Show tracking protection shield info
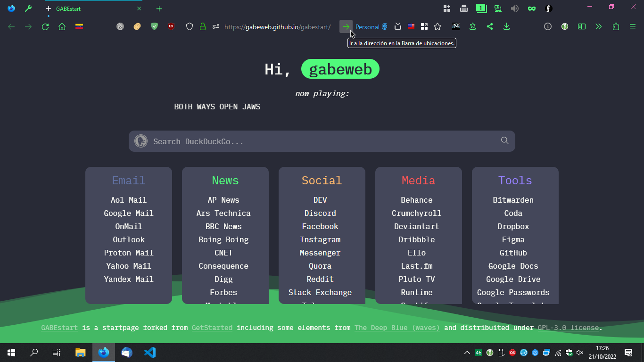 tap(190, 27)
